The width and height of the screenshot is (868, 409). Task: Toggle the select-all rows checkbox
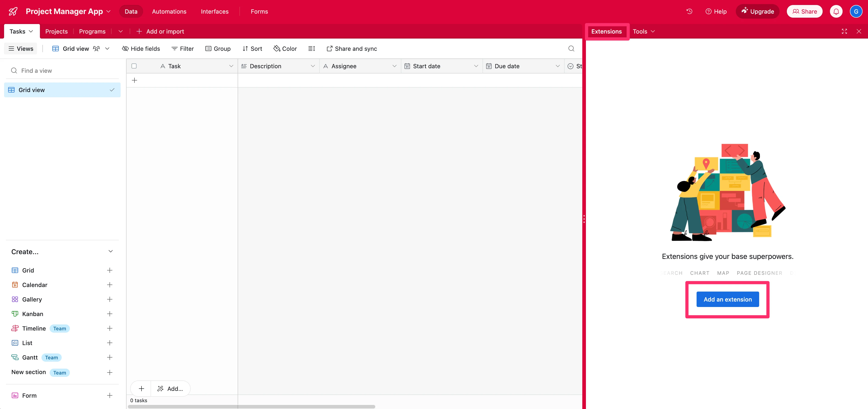(x=134, y=66)
